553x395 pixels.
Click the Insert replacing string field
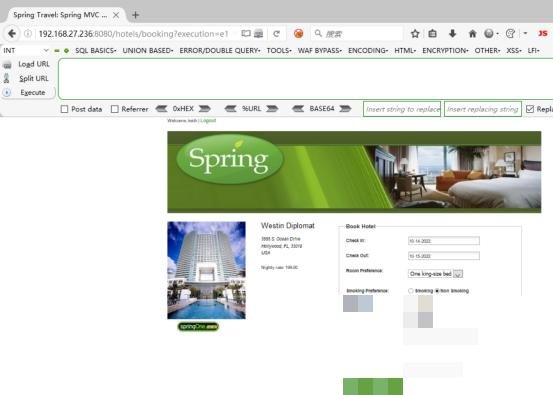[x=483, y=109]
